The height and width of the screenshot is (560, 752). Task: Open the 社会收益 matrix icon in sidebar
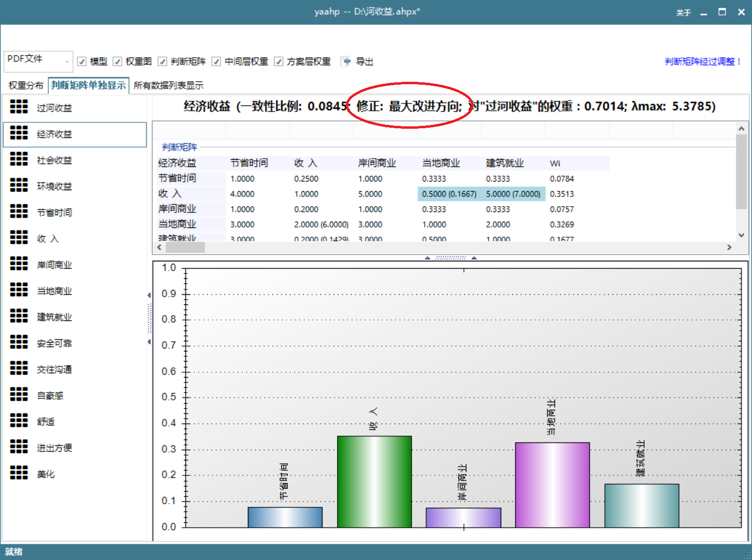click(x=19, y=159)
